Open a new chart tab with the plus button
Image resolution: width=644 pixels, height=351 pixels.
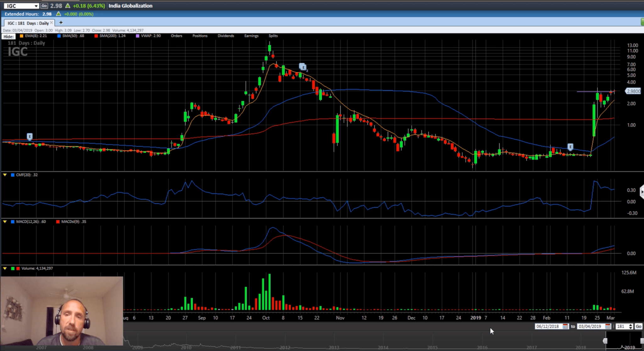click(61, 22)
